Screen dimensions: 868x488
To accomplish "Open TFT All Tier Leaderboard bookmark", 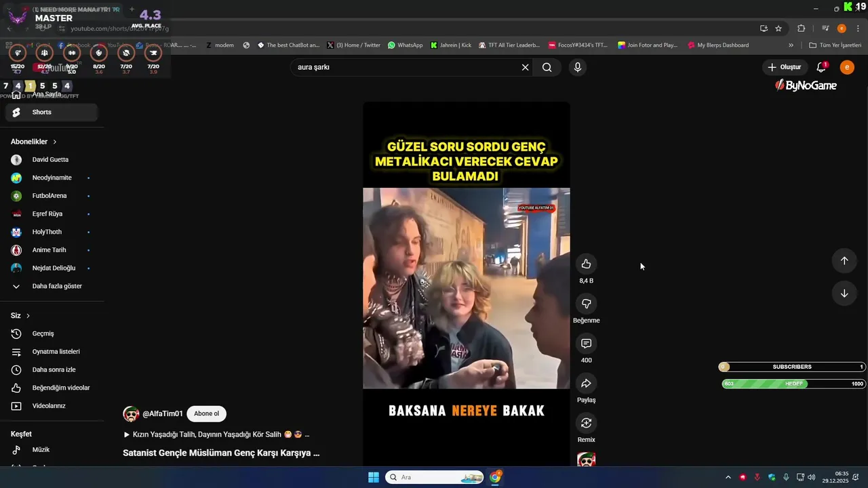I will (x=509, y=45).
